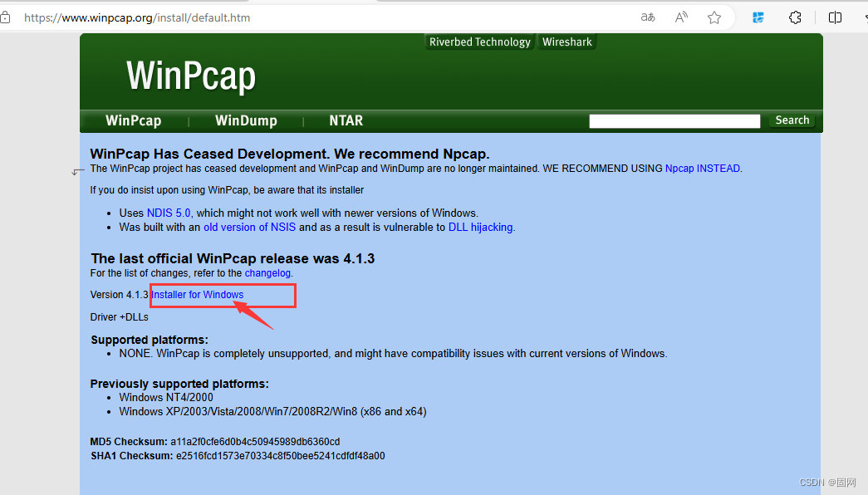Focus the site search text box
Screen dimensions: 868x495
[x=674, y=121]
